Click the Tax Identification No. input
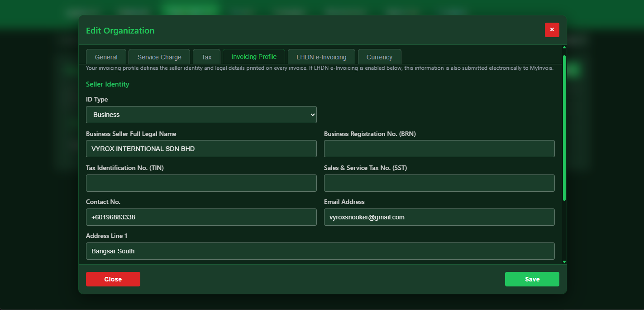Screen dimensions: 644x310 pyautogui.click(x=201, y=183)
